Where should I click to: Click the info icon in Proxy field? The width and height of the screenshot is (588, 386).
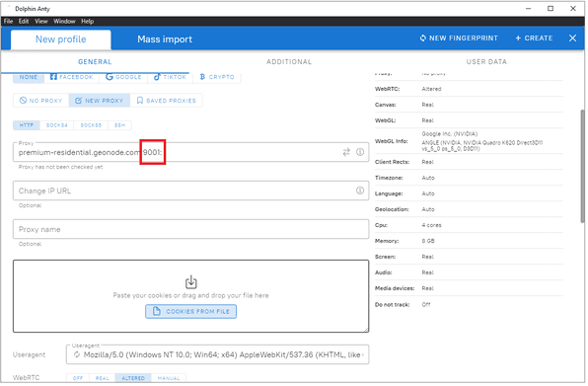(361, 152)
